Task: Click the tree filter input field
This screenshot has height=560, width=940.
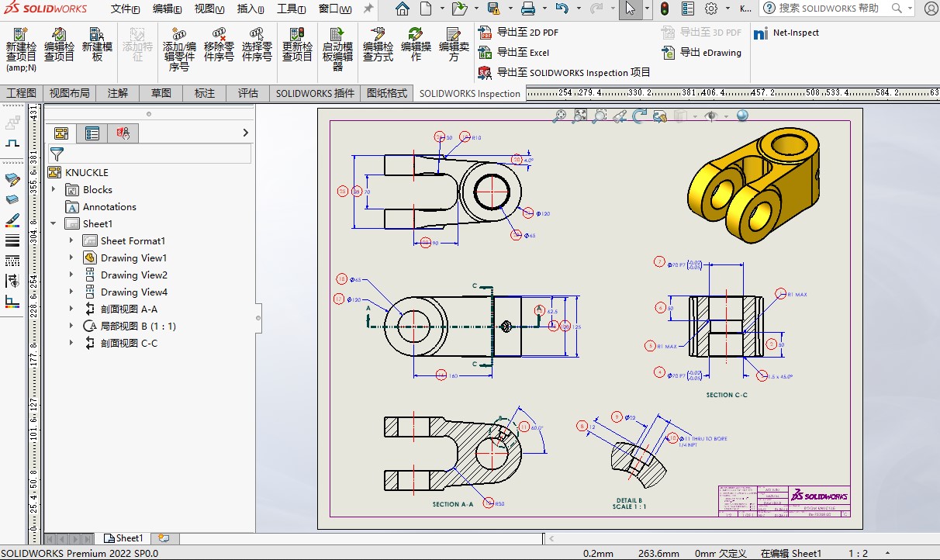Action: (x=158, y=154)
